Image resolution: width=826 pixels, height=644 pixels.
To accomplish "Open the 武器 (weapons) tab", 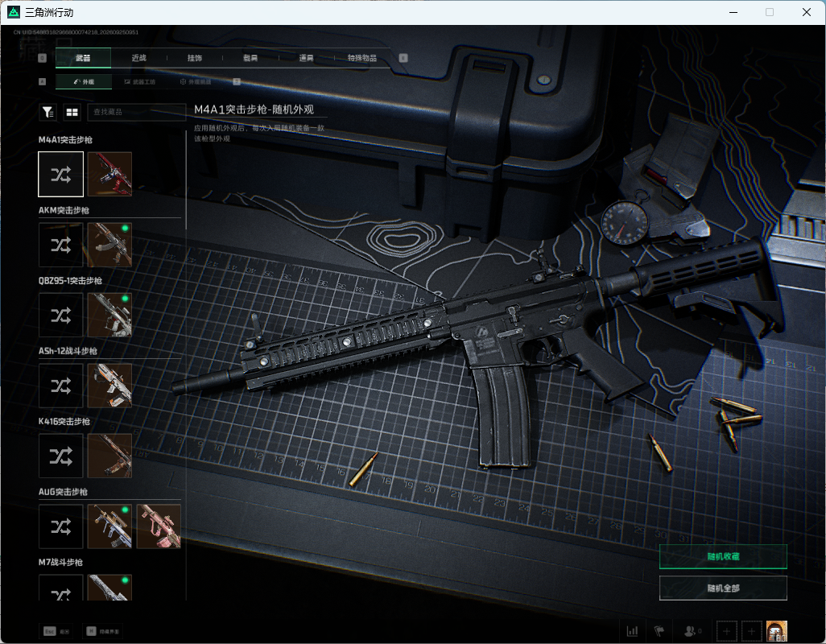I will pos(83,58).
